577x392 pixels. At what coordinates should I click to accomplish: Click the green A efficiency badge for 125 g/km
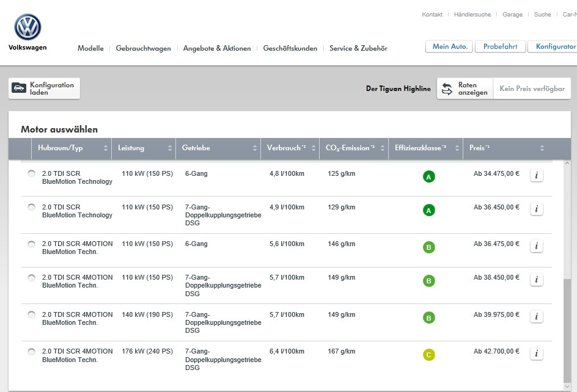click(x=429, y=177)
